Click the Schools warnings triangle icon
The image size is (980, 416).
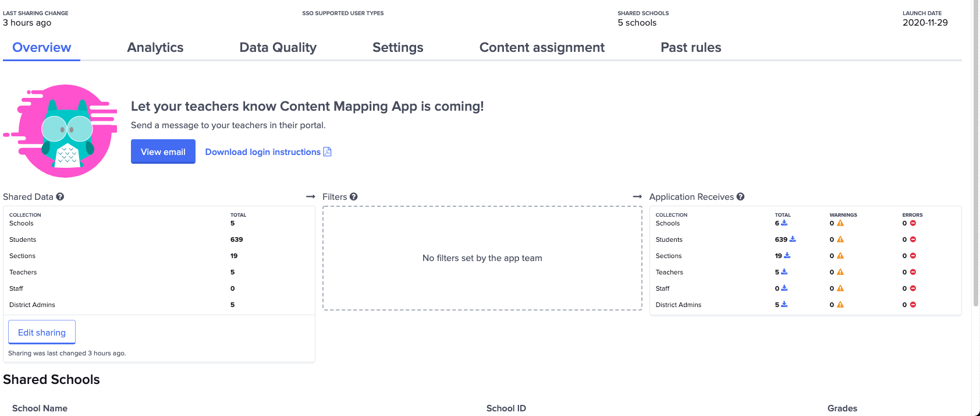pyautogui.click(x=840, y=223)
